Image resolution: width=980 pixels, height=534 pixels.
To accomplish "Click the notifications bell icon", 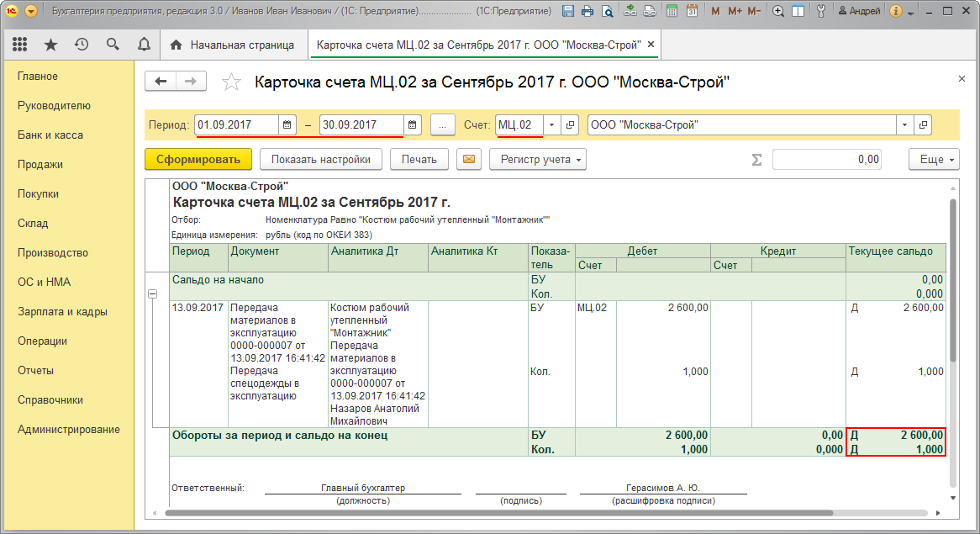I will [x=144, y=45].
